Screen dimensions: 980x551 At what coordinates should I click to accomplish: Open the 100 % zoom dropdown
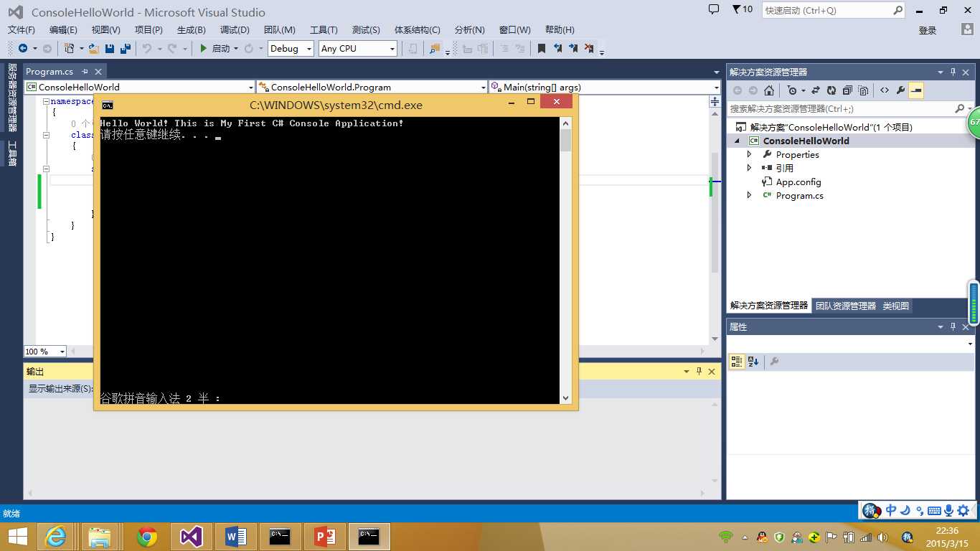pyautogui.click(x=62, y=352)
